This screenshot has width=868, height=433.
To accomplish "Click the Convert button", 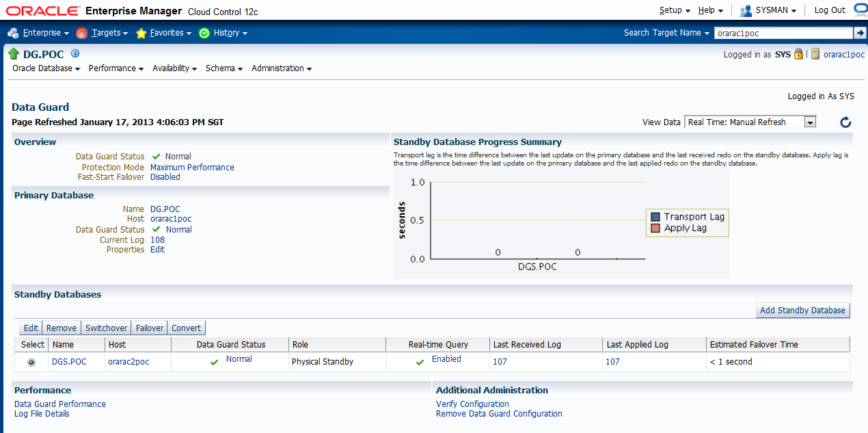I will (x=186, y=328).
